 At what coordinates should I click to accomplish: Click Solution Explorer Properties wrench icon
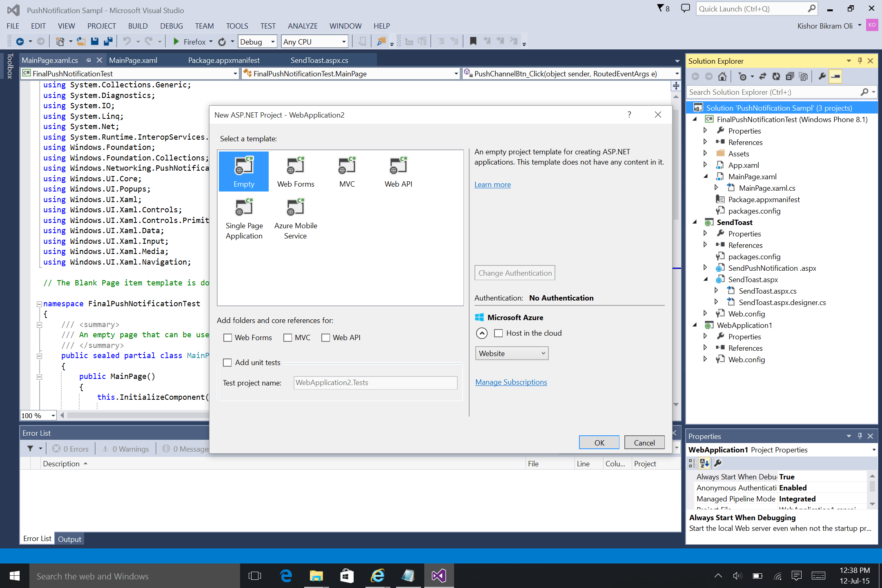(x=822, y=76)
